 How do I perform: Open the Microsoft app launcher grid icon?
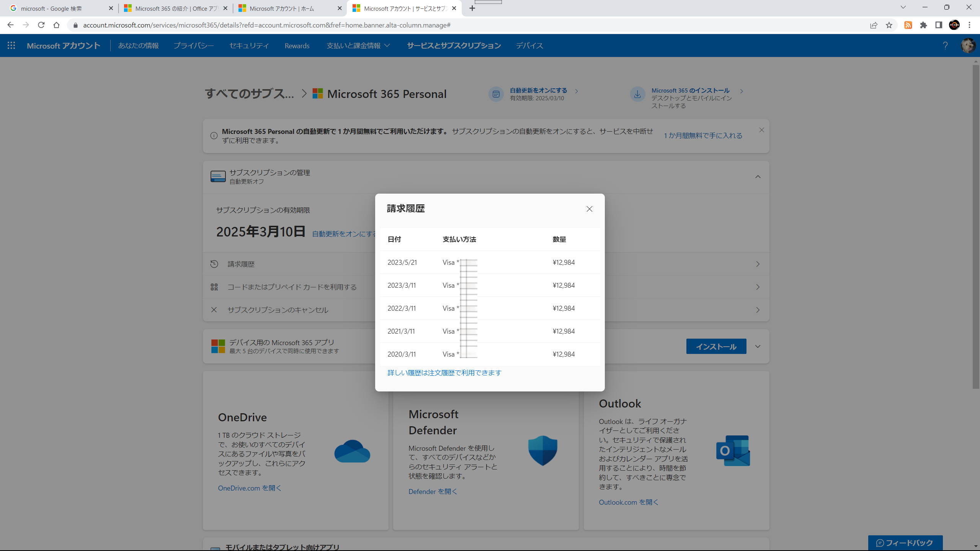(11, 46)
